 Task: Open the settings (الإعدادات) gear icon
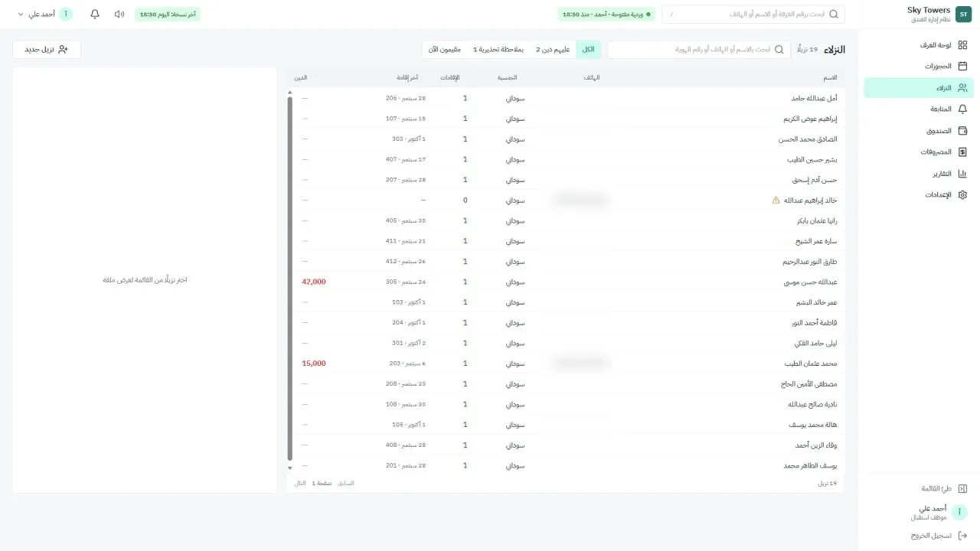pyautogui.click(x=962, y=195)
